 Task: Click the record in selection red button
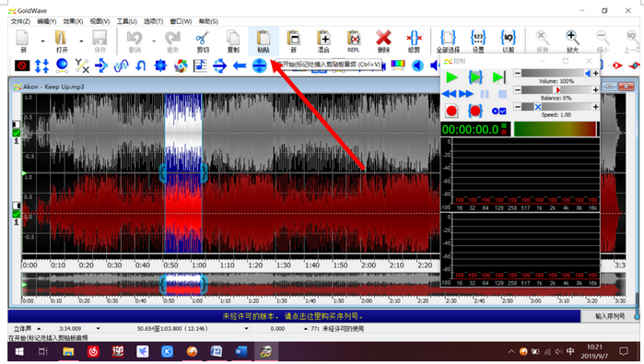pos(475,111)
